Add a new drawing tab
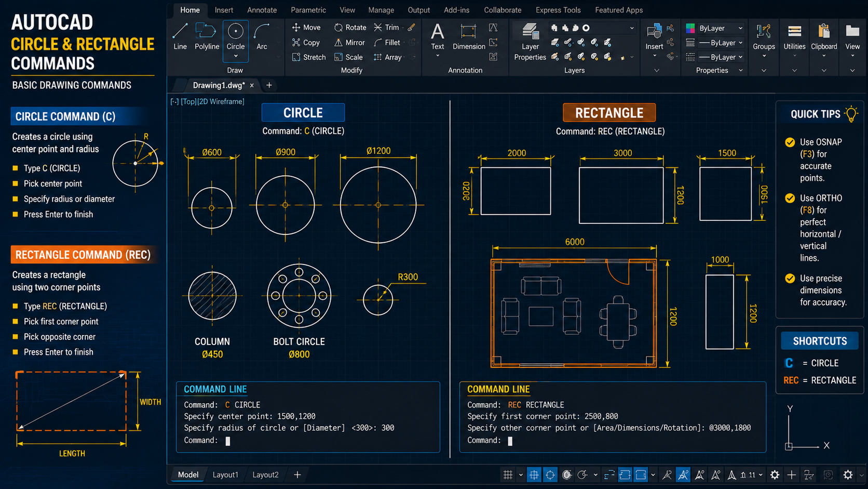Viewport: 868px width, 489px height. 269,85
